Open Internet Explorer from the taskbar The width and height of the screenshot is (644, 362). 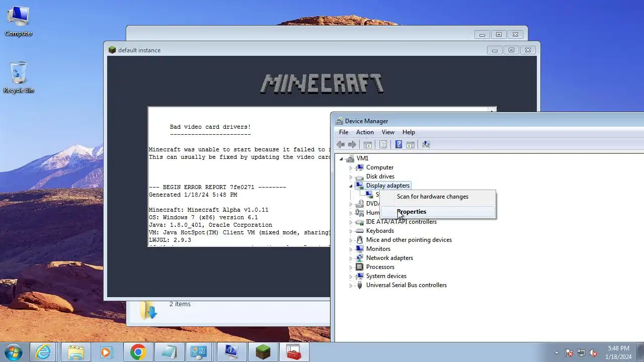[44, 352]
